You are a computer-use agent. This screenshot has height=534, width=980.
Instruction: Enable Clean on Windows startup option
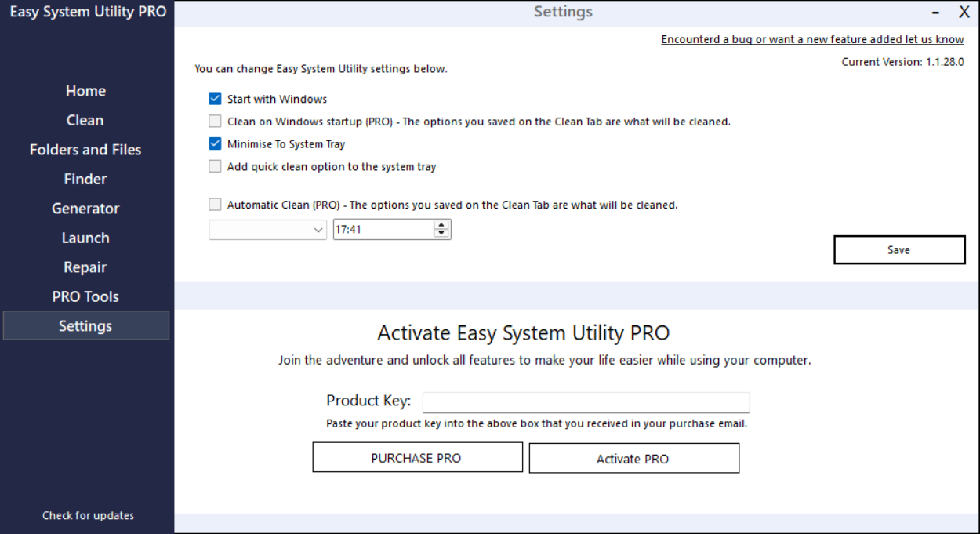click(215, 122)
